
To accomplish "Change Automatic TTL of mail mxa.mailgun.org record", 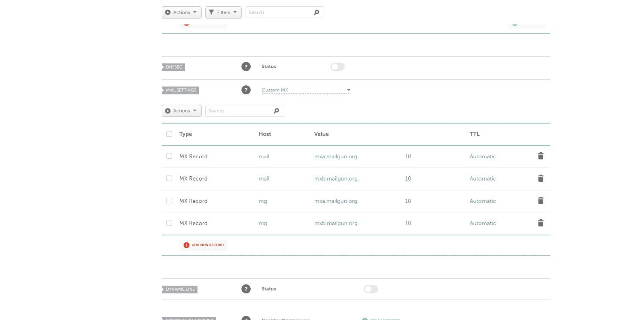I will 483,157.
